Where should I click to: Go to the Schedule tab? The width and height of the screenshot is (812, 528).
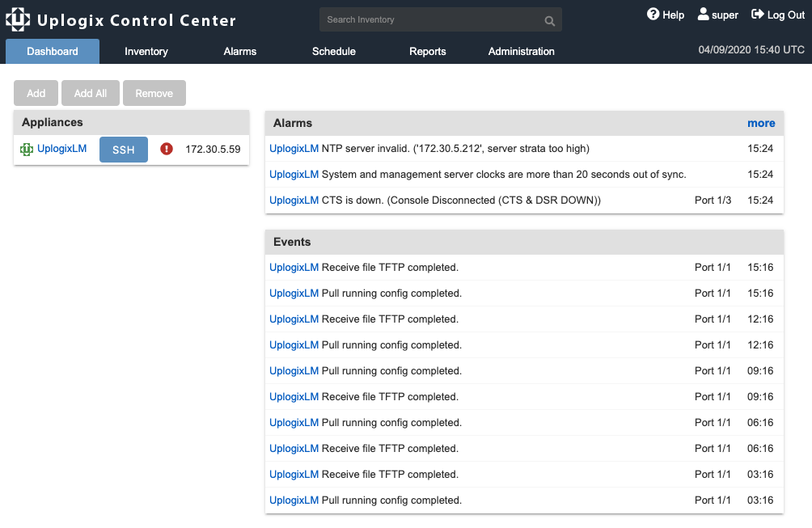click(x=334, y=51)
